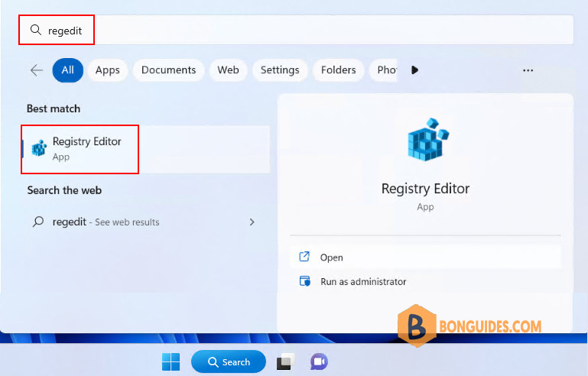Click the large Registry Editor icon in preview
Screen dimensions: 588x376
tap(428, 139)
